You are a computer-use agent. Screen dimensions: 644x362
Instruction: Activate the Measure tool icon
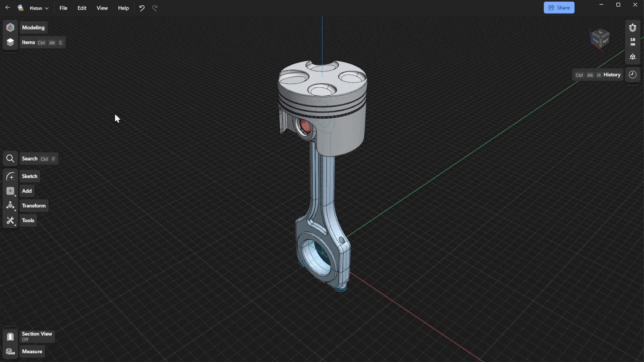click(10, 351)
